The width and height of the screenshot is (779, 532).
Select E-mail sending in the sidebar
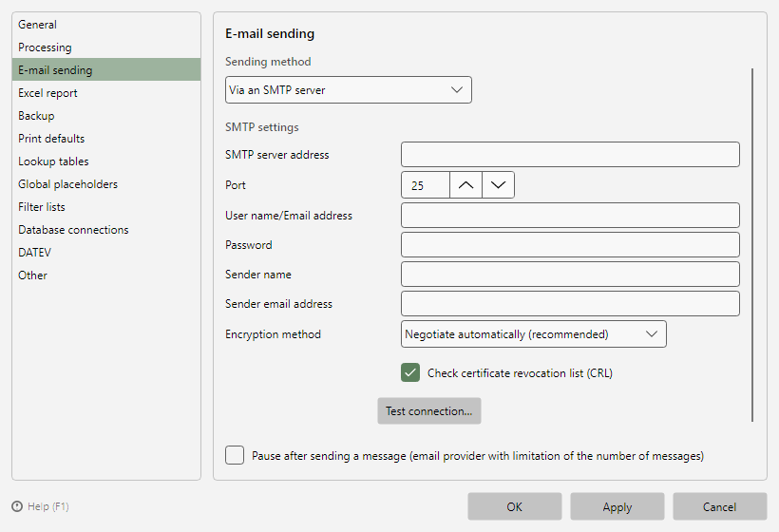106,70
